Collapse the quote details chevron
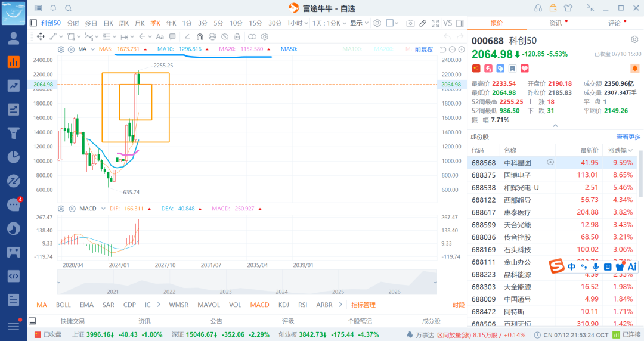Viewport: 644px width, 341px height. click(x=555, y=126)
